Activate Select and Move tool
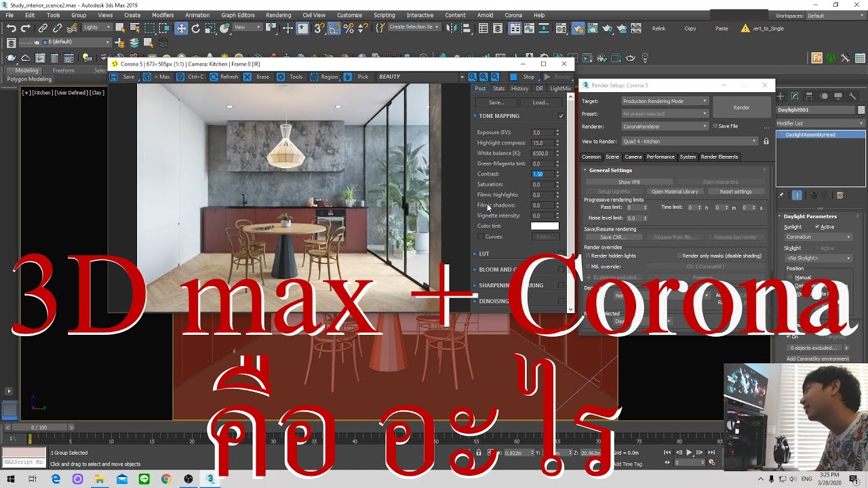Viewport: 868px width, 488px height. pos(181,28)
